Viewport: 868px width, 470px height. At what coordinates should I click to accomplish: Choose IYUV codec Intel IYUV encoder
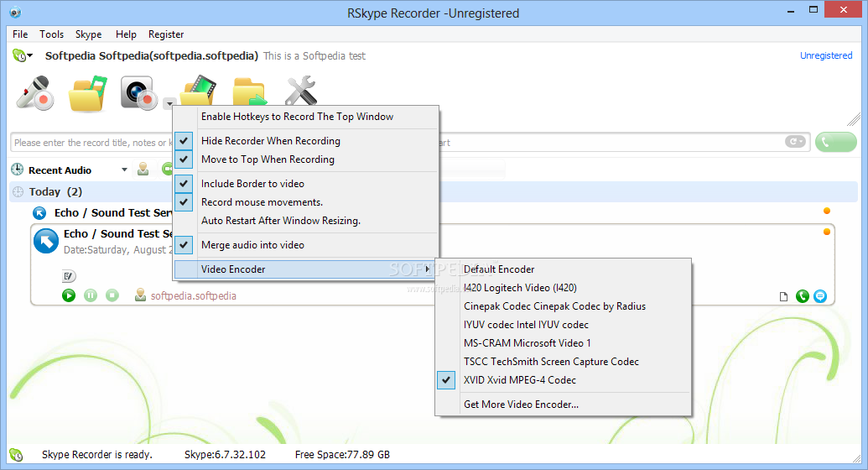tap(564, 325)
